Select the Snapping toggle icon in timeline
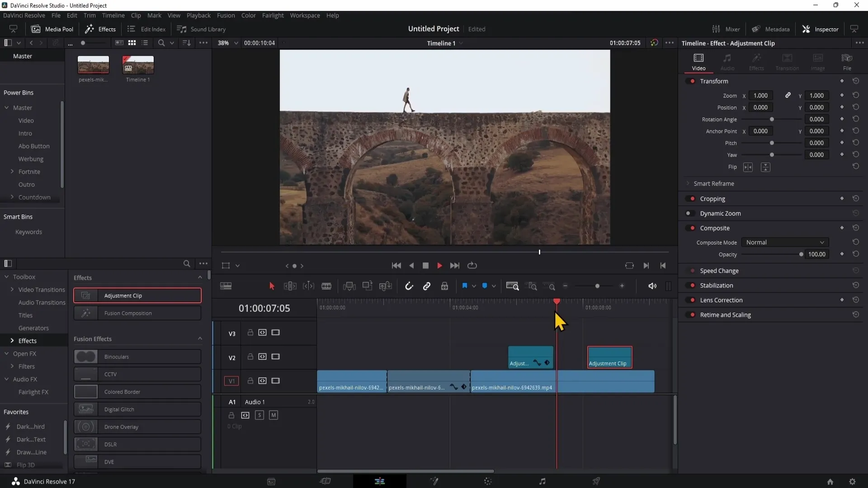868x488 pixels. (410, 286)
